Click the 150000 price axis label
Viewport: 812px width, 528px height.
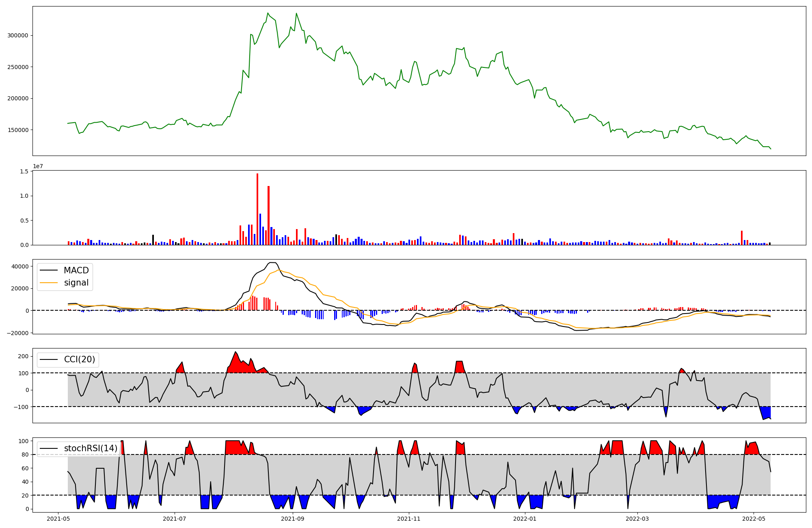18,130
